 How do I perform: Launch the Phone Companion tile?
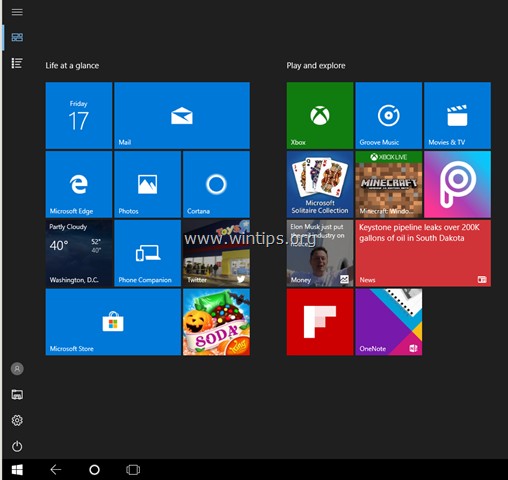[147, 253]
